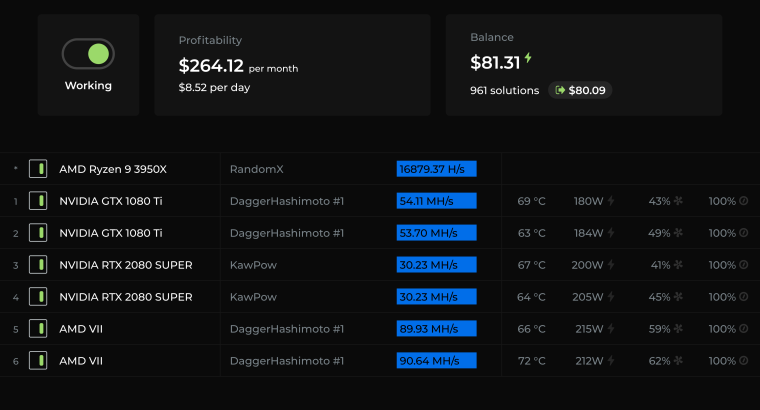Click the 30.23 MH/s value in row 4
This screenshot has height=410, width=760.
tap(428, 297)
